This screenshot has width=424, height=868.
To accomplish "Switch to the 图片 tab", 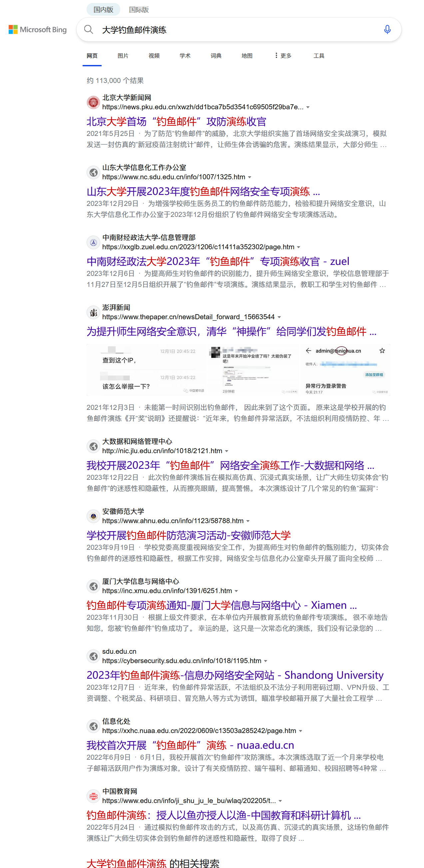I will [x=123, y=56].
